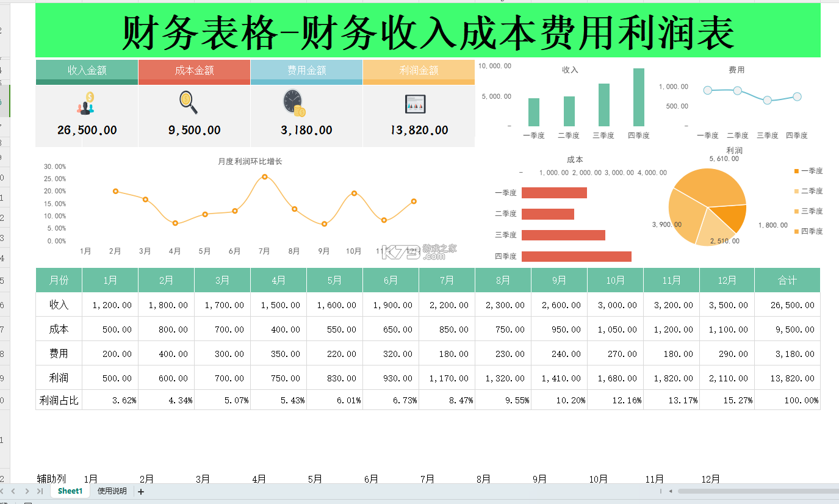Click 四季度 legend color swatch
Image resolution: width=839 pixels, height=504 pixels.
coord(797,232)
